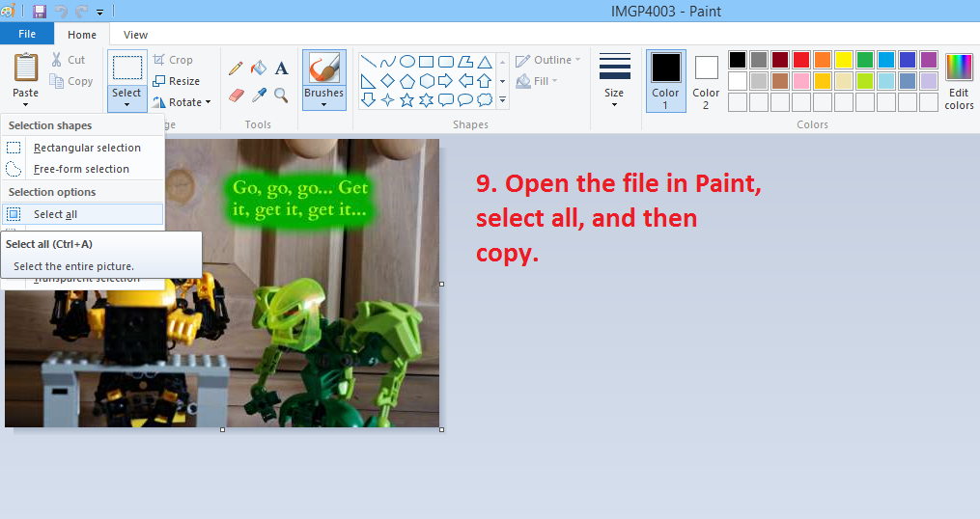Choose the Polygon shape
980x519 pixels.
(x=465, y=61)
